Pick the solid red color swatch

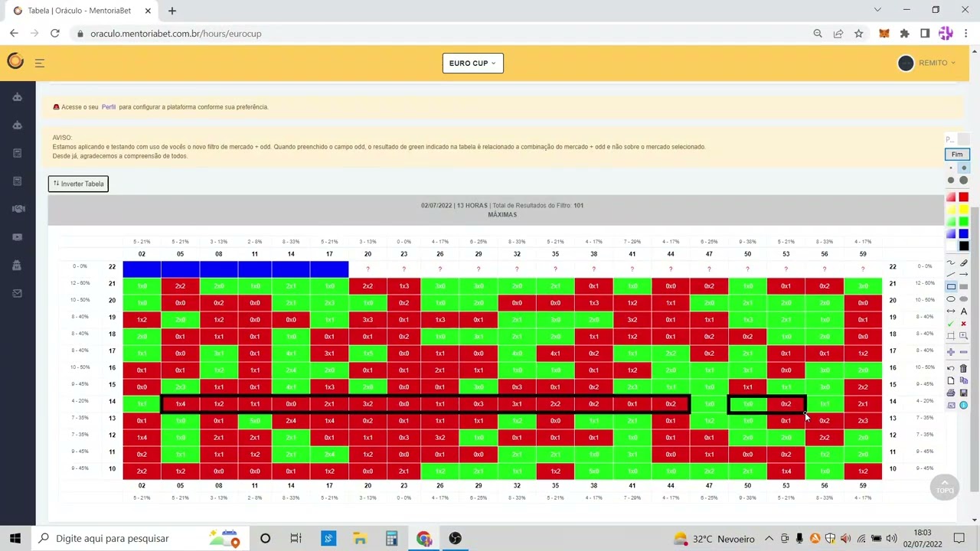pyautogui.click(x=964, y=197)
